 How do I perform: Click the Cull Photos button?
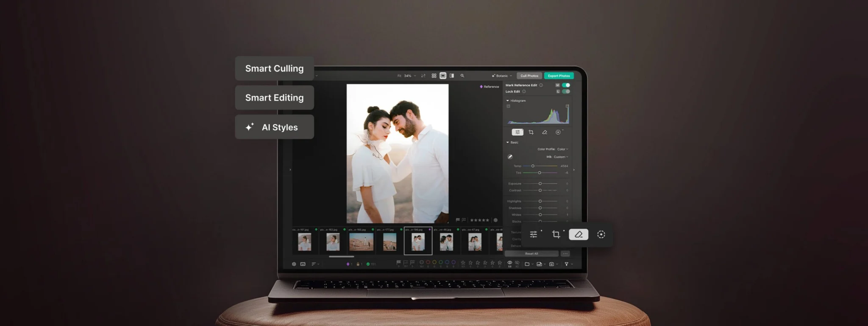(x=529, y=76)
